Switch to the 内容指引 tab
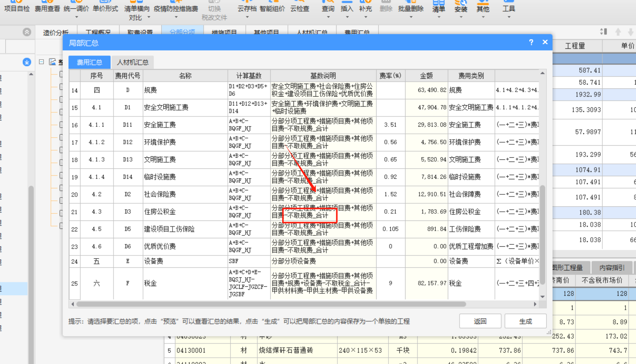The width and height of the screenshot is (636, 364). click(612, 267)
